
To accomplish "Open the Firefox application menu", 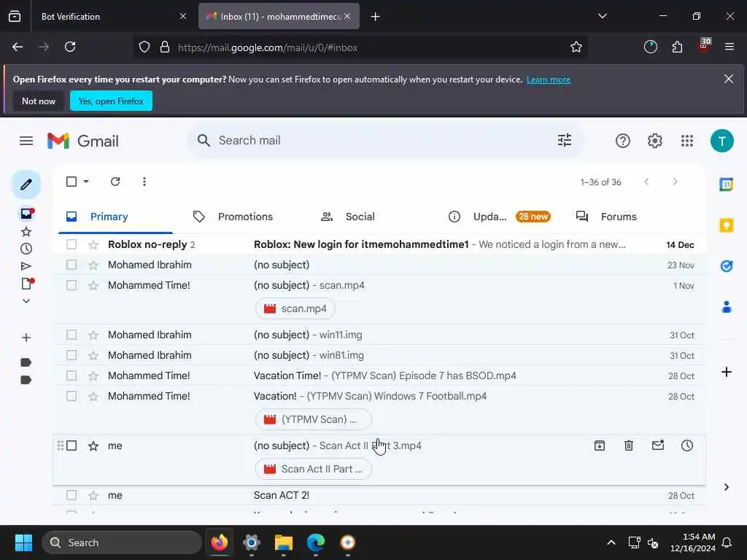I will 729,47.
